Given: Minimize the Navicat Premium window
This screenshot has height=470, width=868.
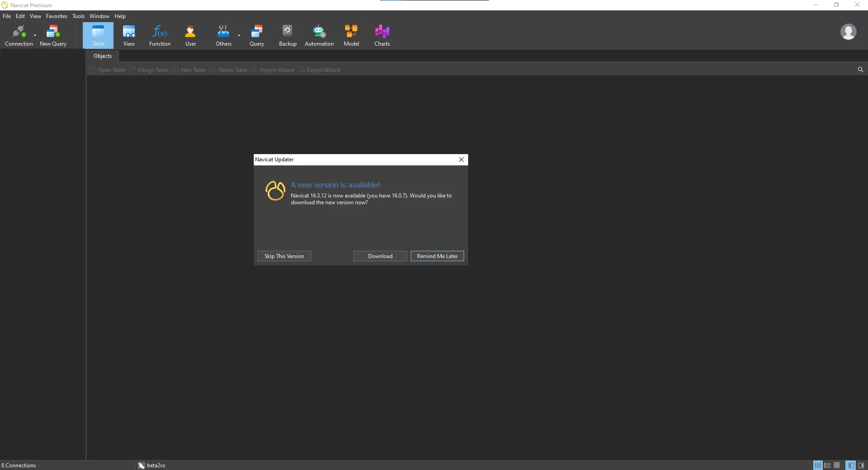Looking at the screenshot, I should (x=816, y=5).
